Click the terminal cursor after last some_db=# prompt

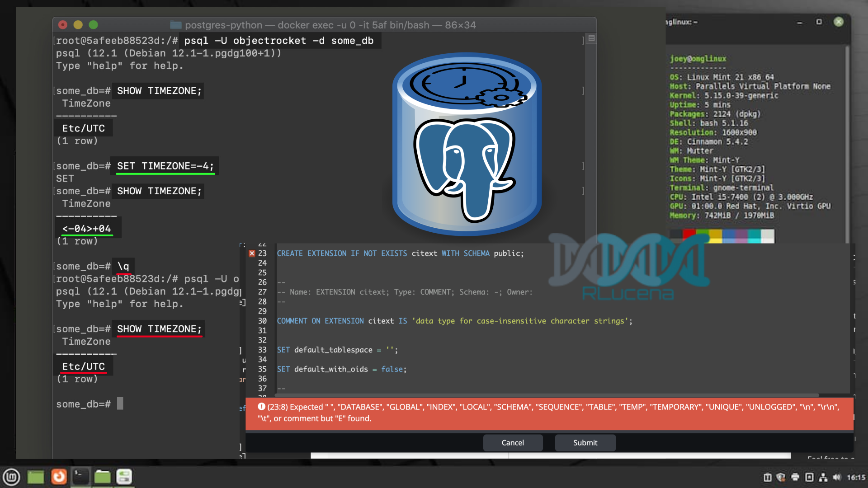click(x=120, y=404)
